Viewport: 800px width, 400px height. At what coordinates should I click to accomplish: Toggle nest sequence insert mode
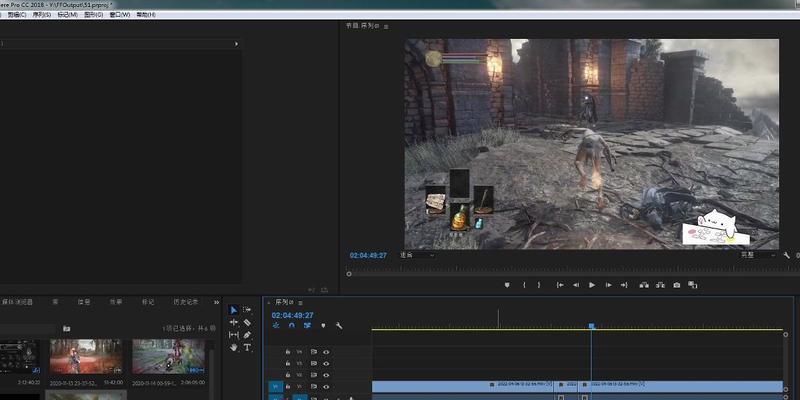pos(276,326)
